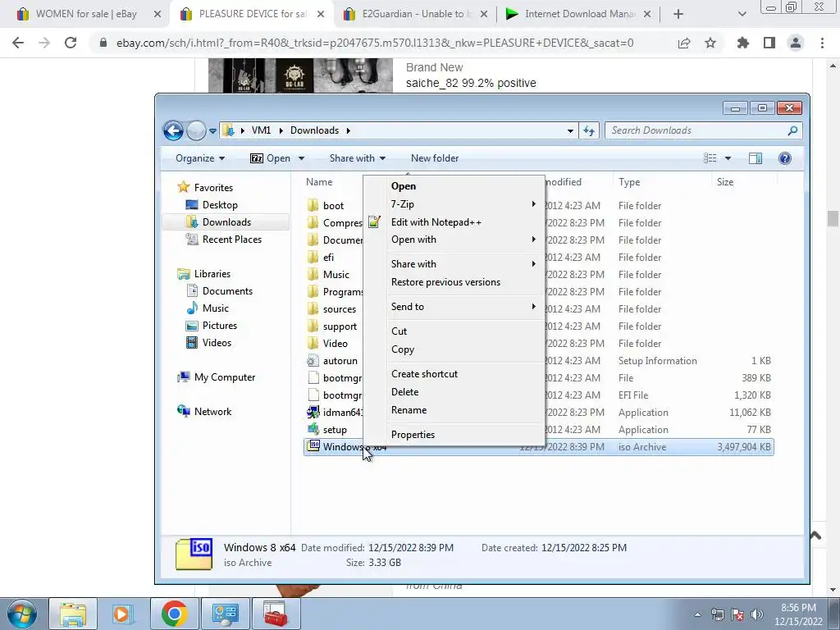The image size is (840, 630).
Task: Click the Size column header
Action: 743,182
